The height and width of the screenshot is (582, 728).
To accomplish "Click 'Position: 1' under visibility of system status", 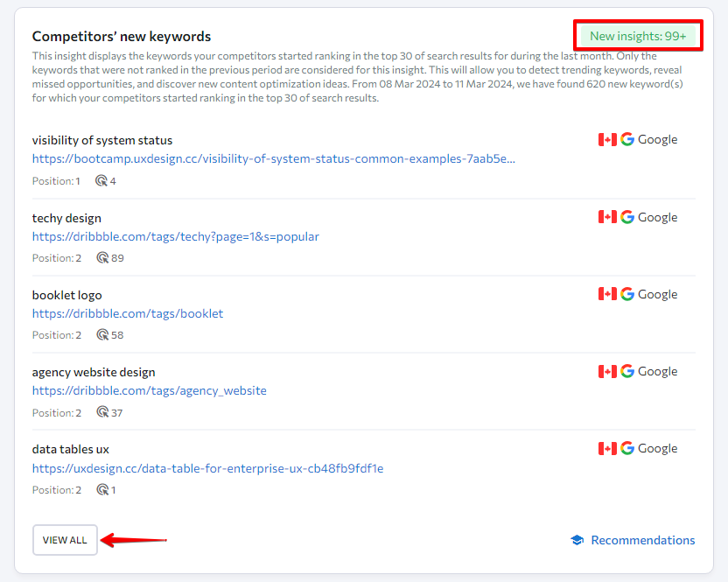I will point(56,181).
